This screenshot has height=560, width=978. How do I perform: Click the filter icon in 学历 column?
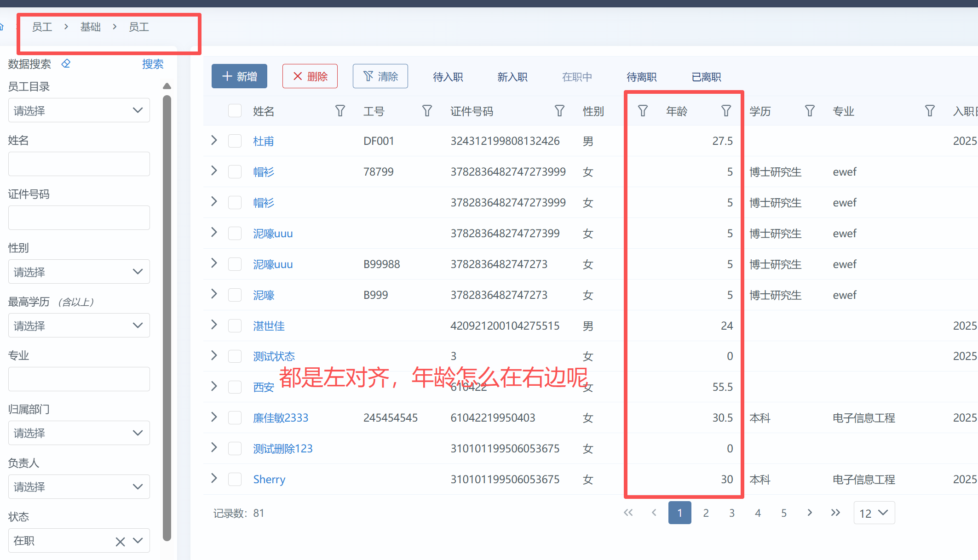pos(810,111)
